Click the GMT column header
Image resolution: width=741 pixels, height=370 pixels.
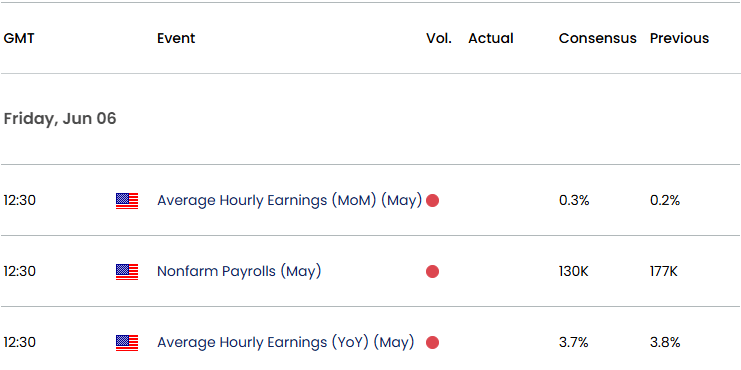coord(19,38)
